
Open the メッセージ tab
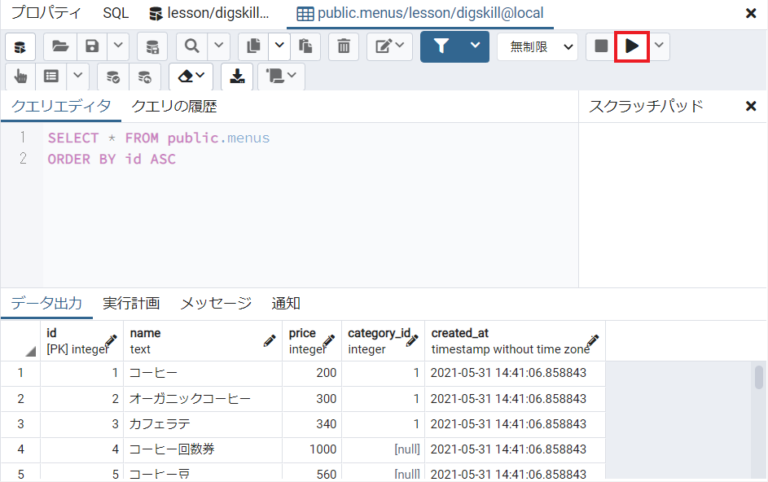click(215, 303)
